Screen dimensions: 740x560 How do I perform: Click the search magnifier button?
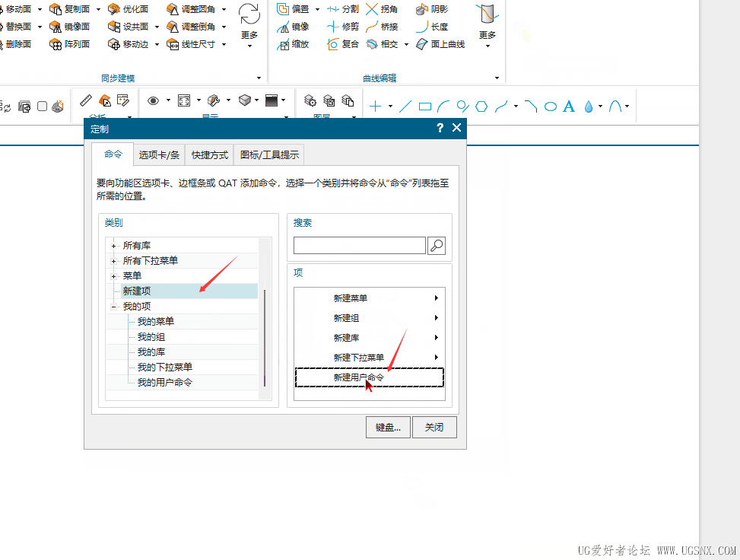pos(437,246)
